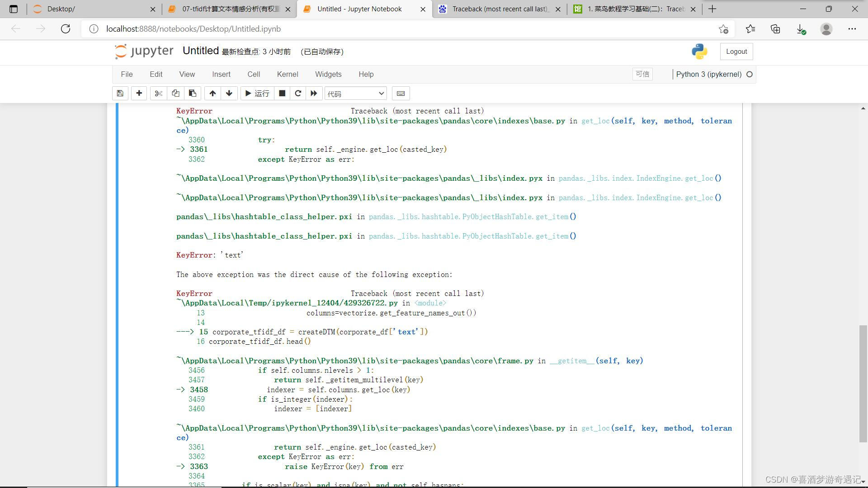Restart the kernel with circular arrow
The height and width of the screenshot is (488, 868).
pyautogui.click(x=298, y=94)
